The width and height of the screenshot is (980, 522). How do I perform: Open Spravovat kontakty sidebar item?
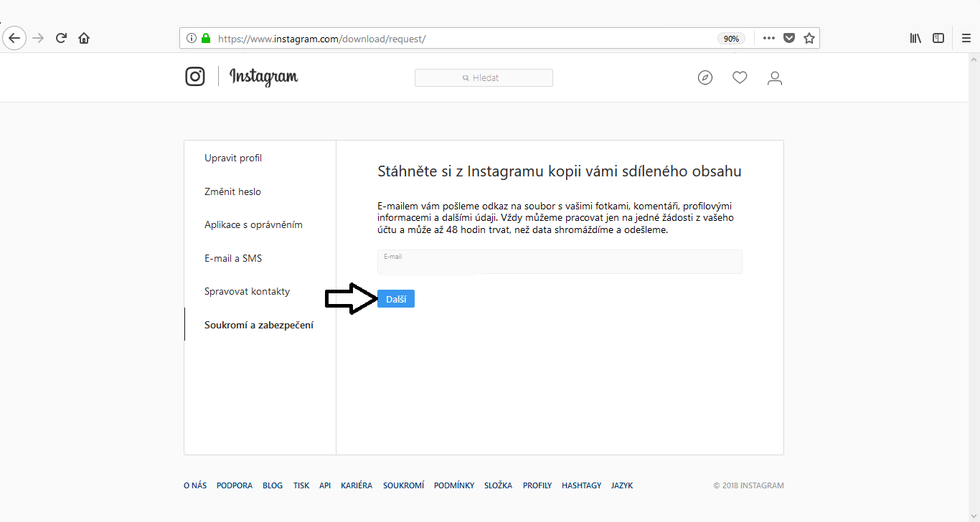(x=247, y=292)
